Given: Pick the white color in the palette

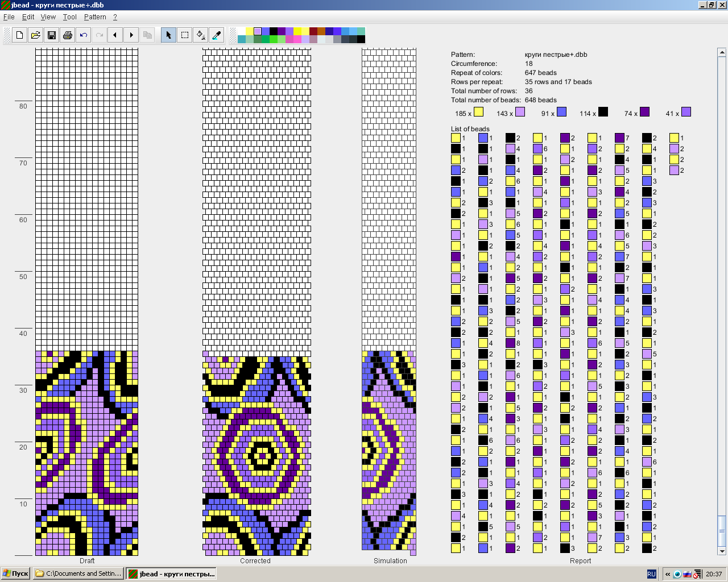Looking at the screenshot, I should (242, 31).
